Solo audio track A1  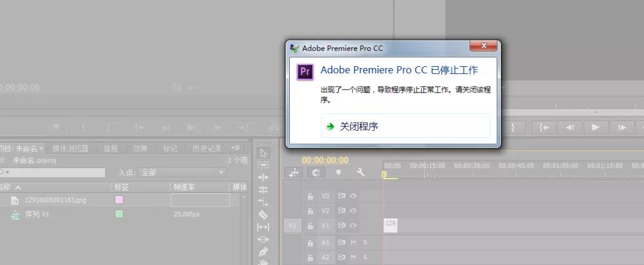pos(365,243)
